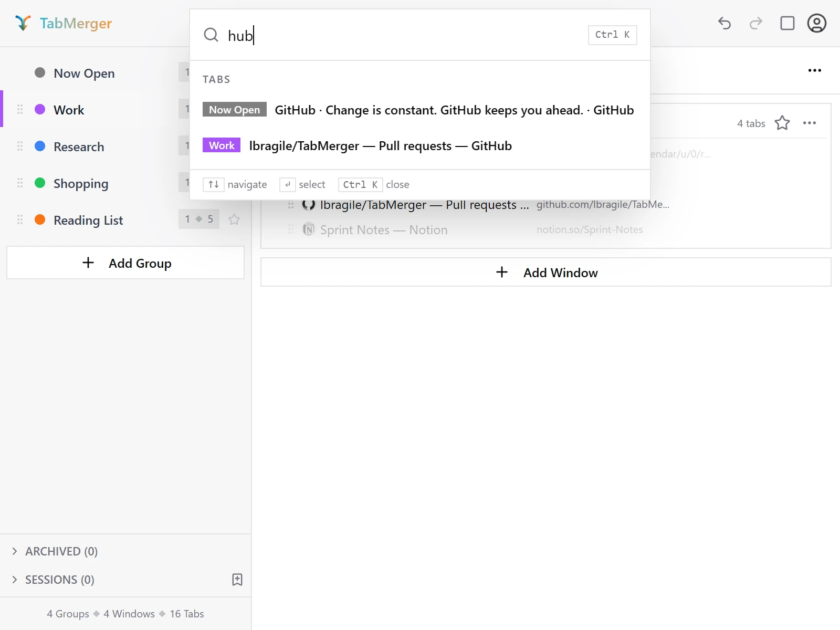This screenshot has height=630, width=840.
Task: Click the purple Work group color dot
Action: [x=40, y=109]
